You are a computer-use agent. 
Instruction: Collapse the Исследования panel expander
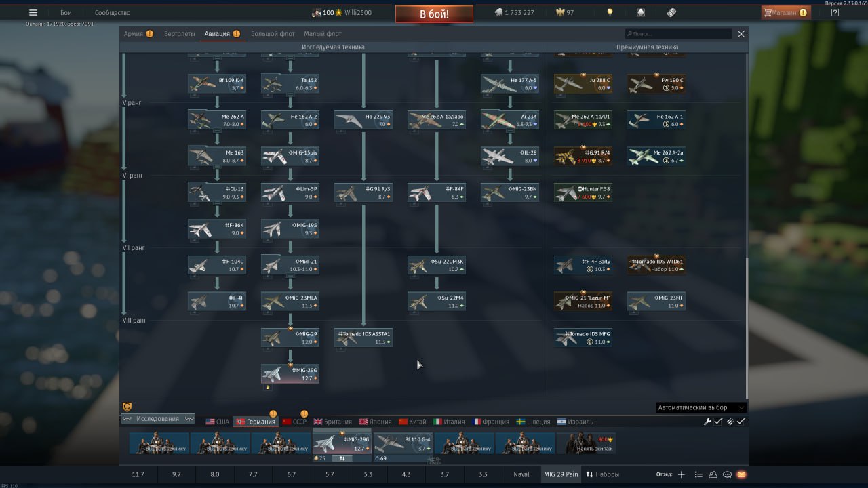[157, 419]
